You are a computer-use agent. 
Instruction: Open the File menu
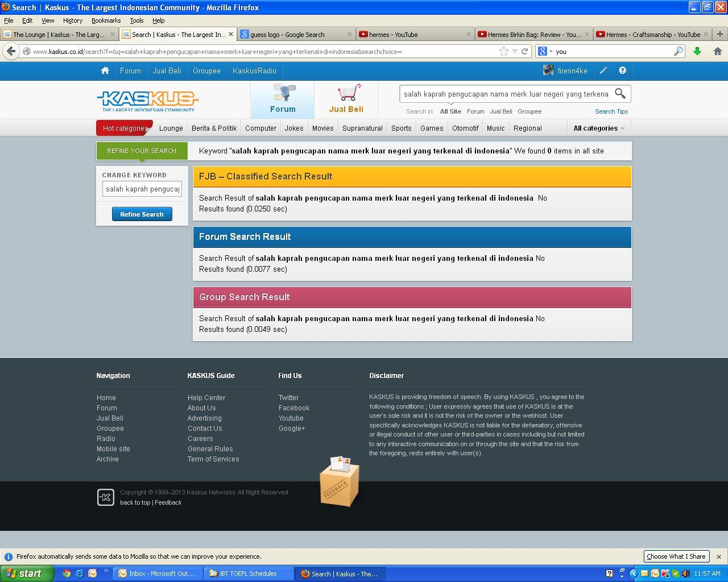[9, 20]
